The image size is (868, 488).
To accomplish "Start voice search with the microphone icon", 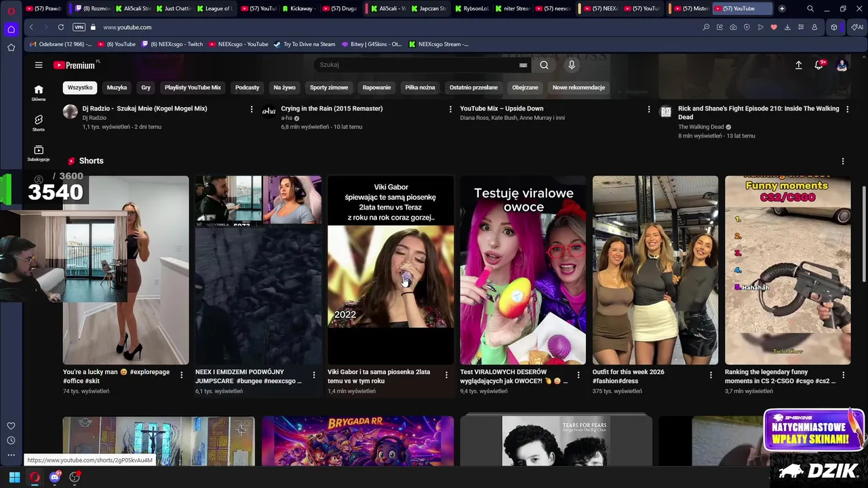I will pyautogui.click(x=572, y=65).
